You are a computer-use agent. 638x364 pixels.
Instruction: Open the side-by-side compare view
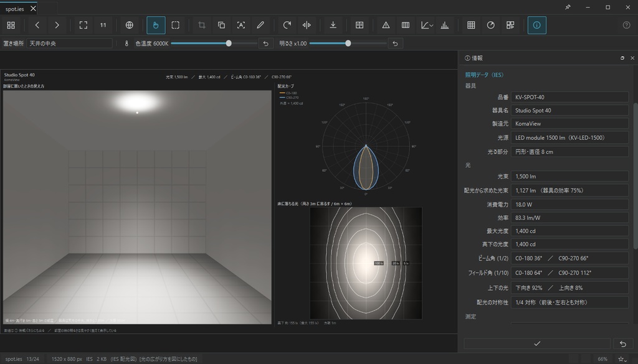coord(359,25)
